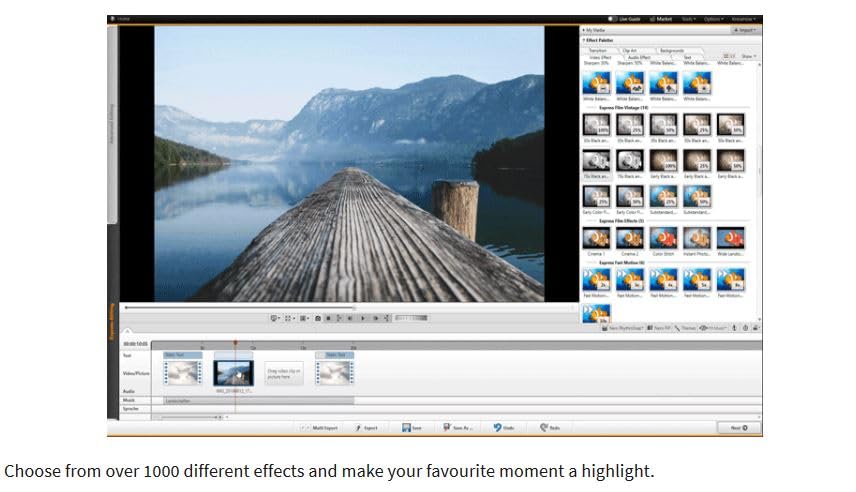Screen dimensions: 856x492
Task: Open the Tools dropdown menu
Action: (x=689, y=19)
